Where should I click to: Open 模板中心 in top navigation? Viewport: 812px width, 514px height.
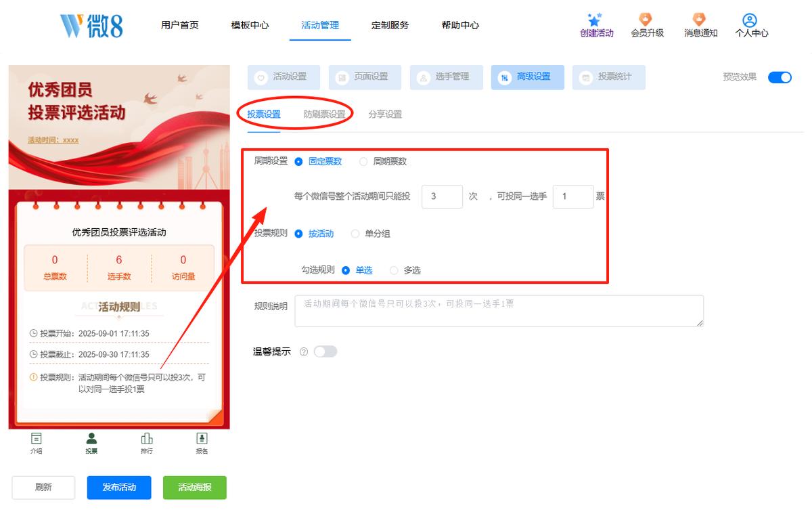coord(250,26)
